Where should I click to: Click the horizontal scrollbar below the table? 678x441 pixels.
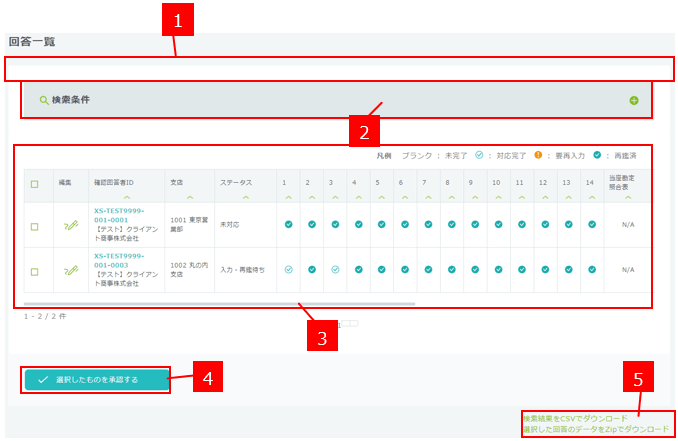point(220,303)
